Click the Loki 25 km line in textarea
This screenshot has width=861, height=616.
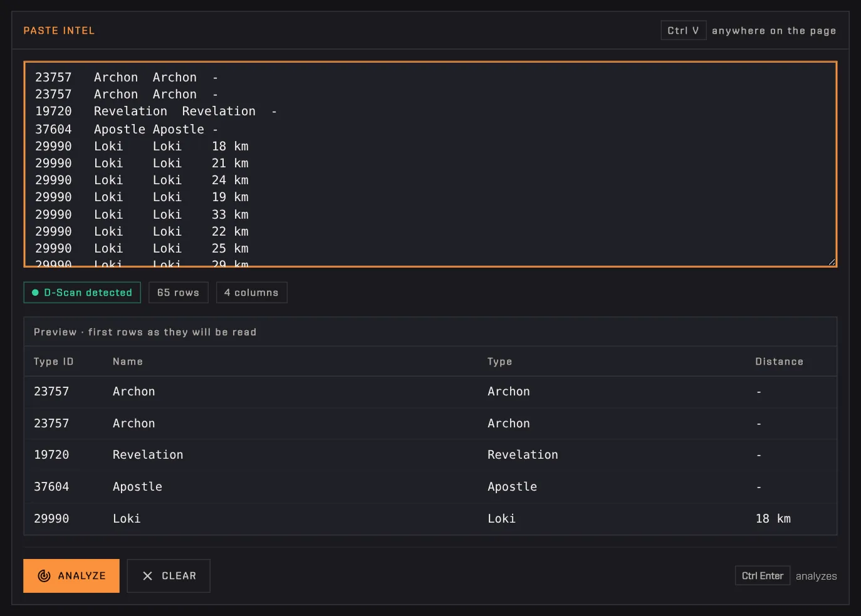[x=142, y=248]
